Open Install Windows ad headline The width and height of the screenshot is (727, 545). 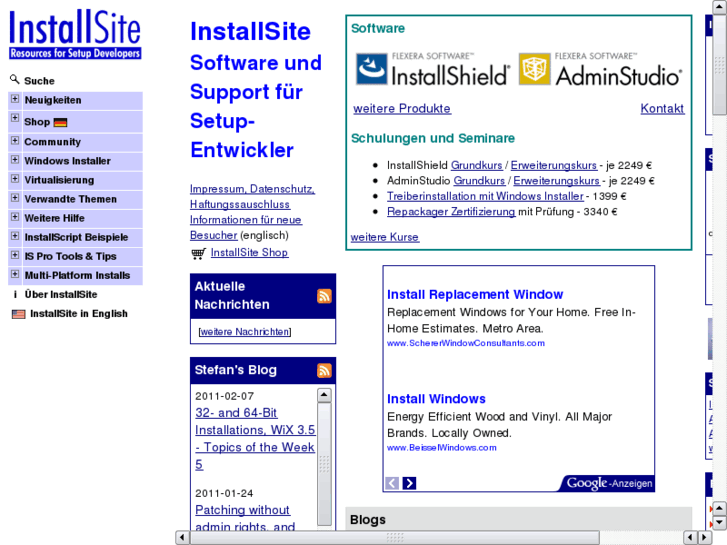(436, 399)
